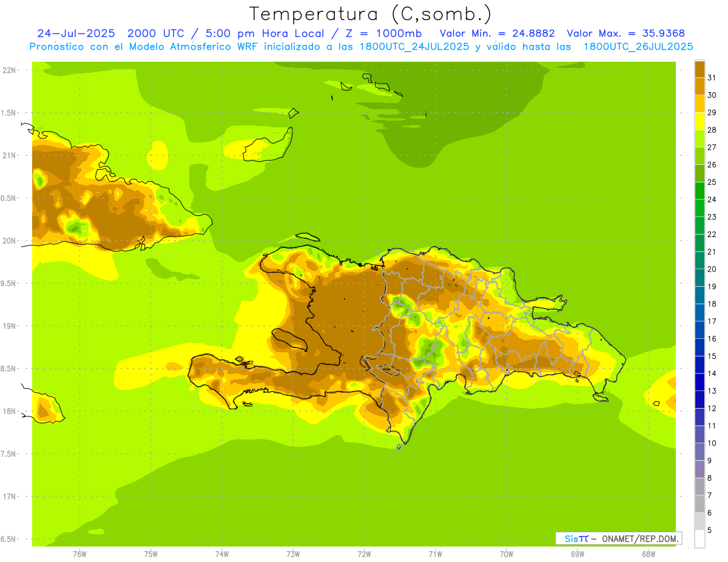
Task: Select the yellow legend swatch between 28 and 29
Action: [x=699, y=121]
